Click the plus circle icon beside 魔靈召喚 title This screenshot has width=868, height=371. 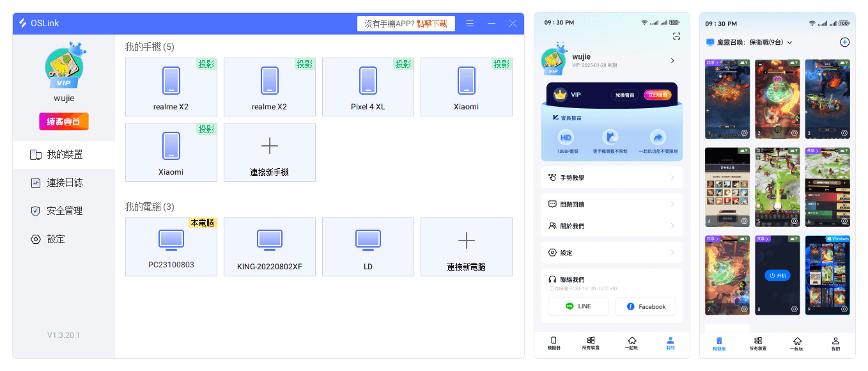pos(844,42)
